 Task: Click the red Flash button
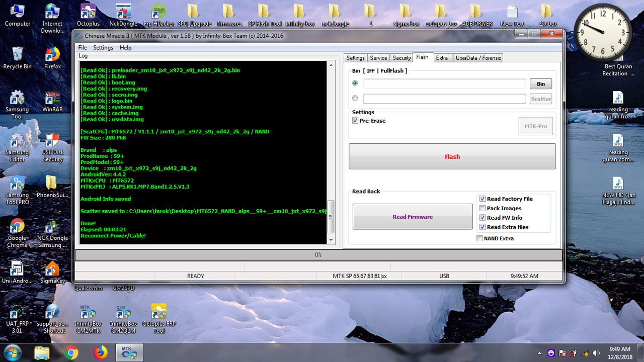452,156
